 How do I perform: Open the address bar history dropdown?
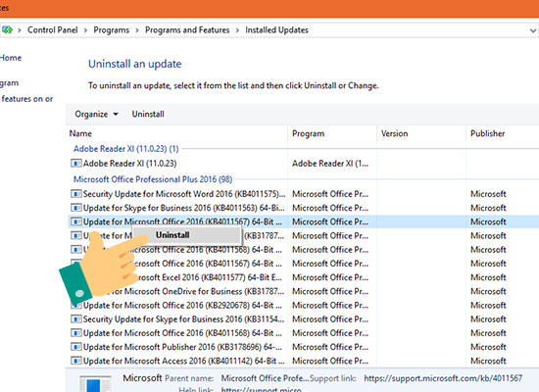click(x=533, y=30)
